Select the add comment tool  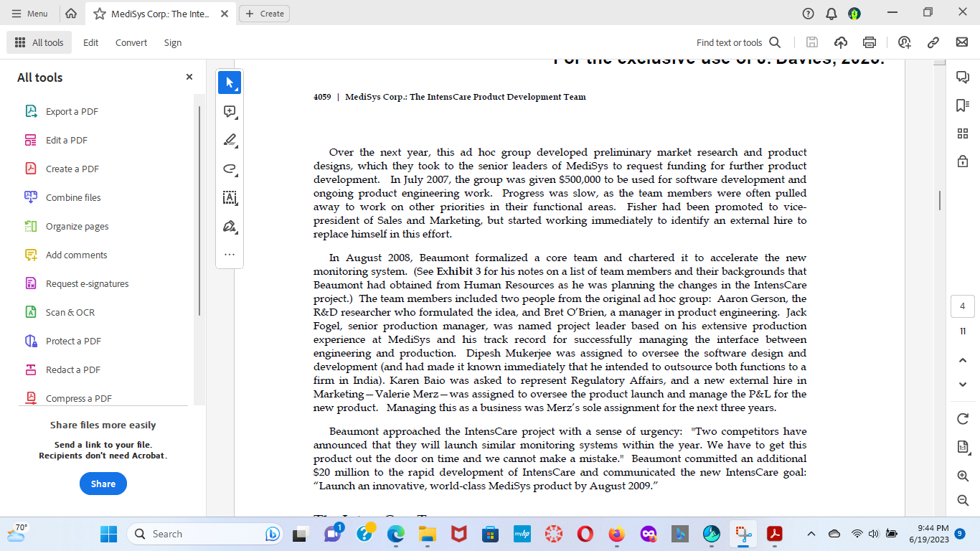coord(230,111)
